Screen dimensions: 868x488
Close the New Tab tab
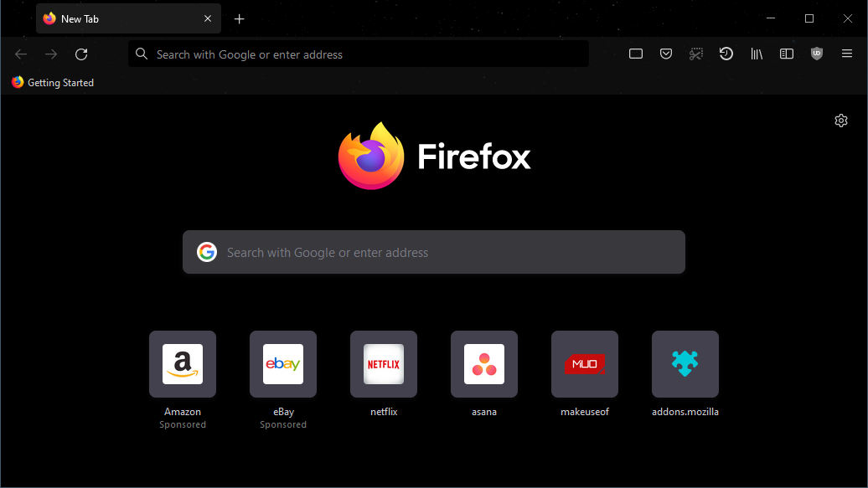(208, 18)
